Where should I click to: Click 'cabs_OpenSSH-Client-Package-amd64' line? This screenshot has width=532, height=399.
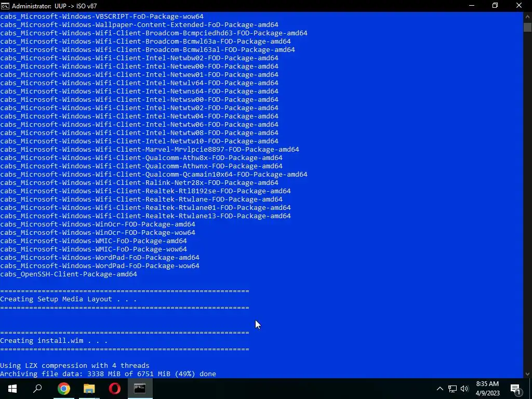pos(69,274)
